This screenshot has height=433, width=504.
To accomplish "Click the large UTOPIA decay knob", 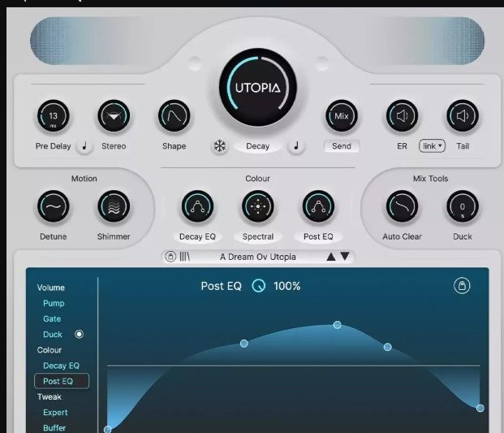I will [258, 87].
